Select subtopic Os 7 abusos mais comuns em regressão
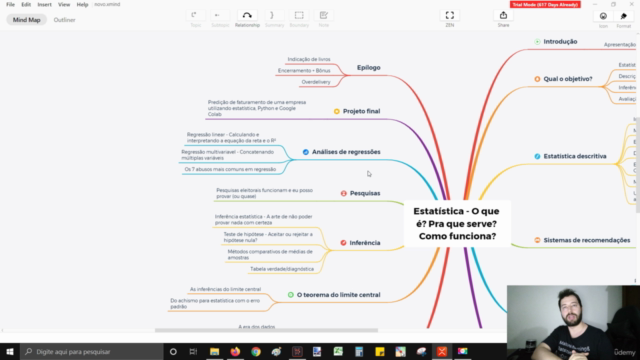The image size is (640, 360). point(230,169)
